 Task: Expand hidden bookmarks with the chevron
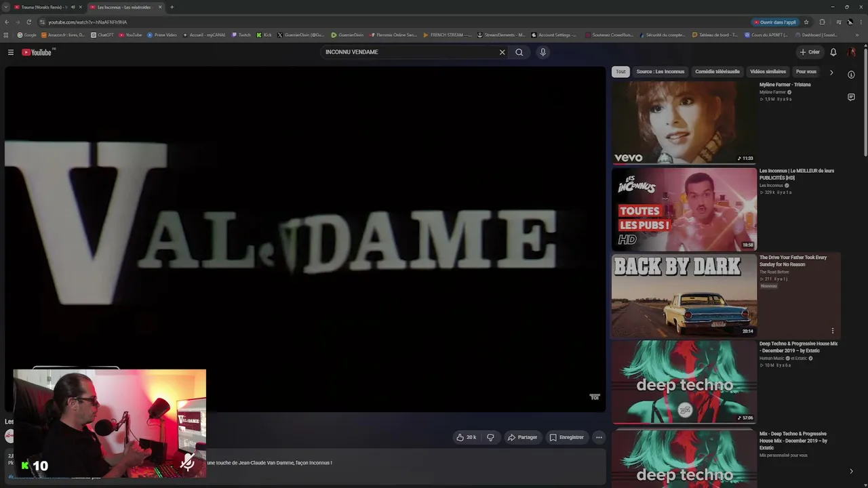858,35
